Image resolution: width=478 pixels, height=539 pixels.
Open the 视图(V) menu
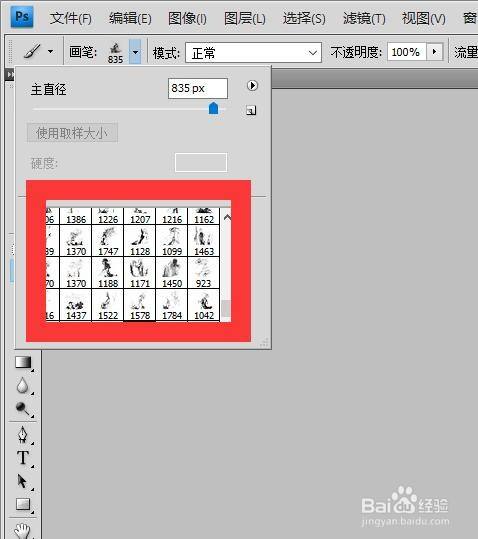[424, 18]
